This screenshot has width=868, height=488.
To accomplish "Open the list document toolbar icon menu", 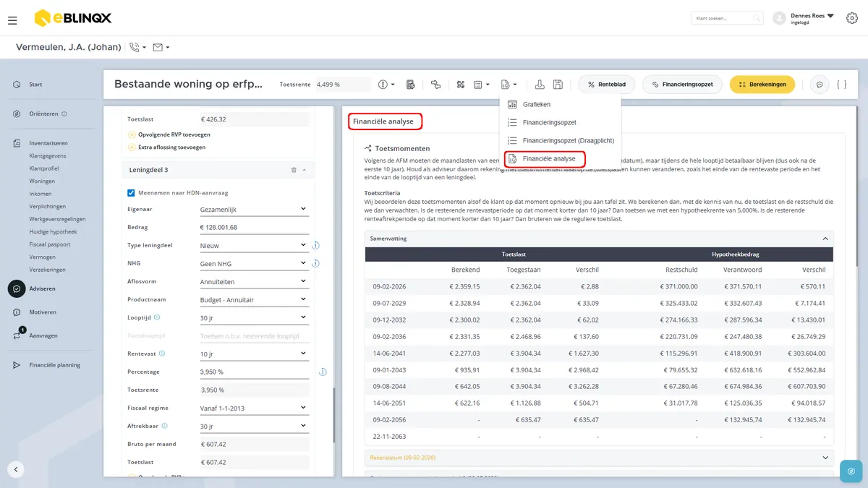I will (481, 85).
